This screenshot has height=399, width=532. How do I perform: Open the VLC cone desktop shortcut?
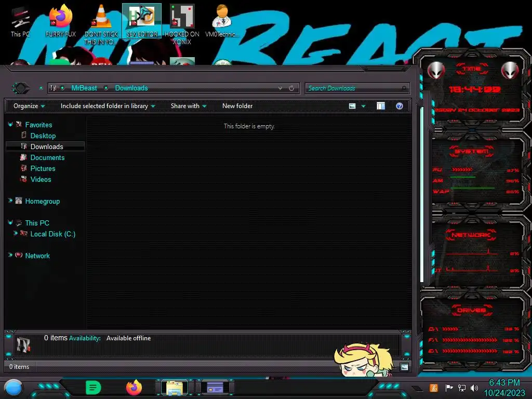coord(101,24)
